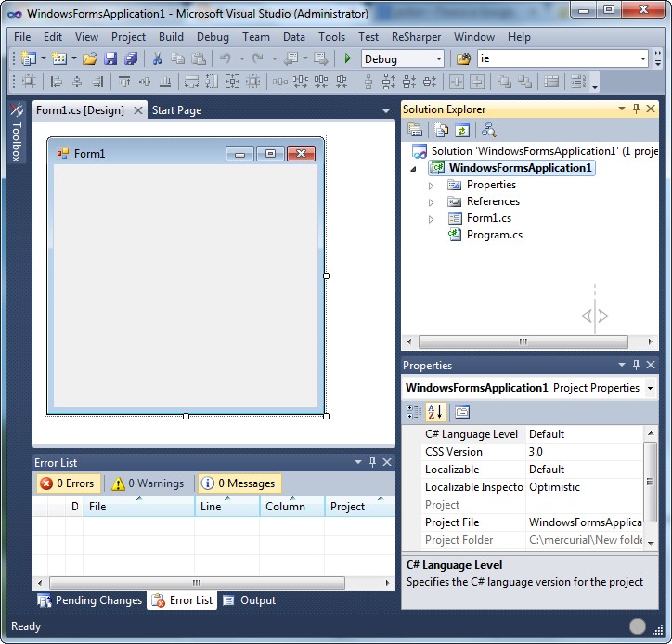
Task: Open the Build menu
Action: click(x=171, y=37)
